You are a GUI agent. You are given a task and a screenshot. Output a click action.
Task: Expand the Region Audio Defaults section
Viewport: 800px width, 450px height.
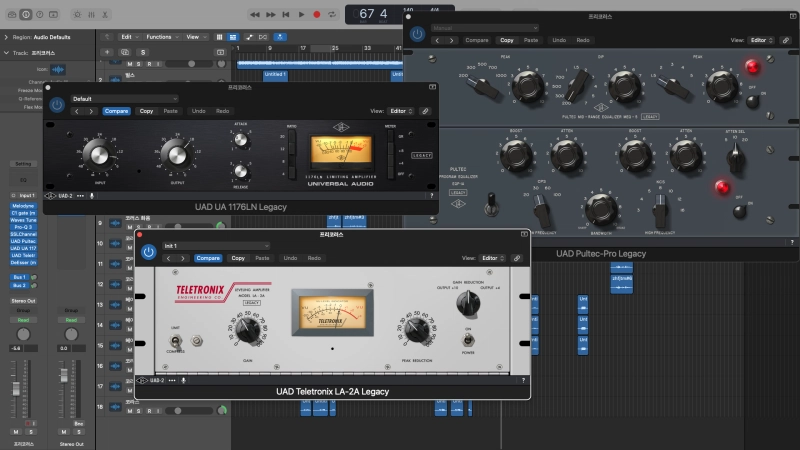click(6, 36)
